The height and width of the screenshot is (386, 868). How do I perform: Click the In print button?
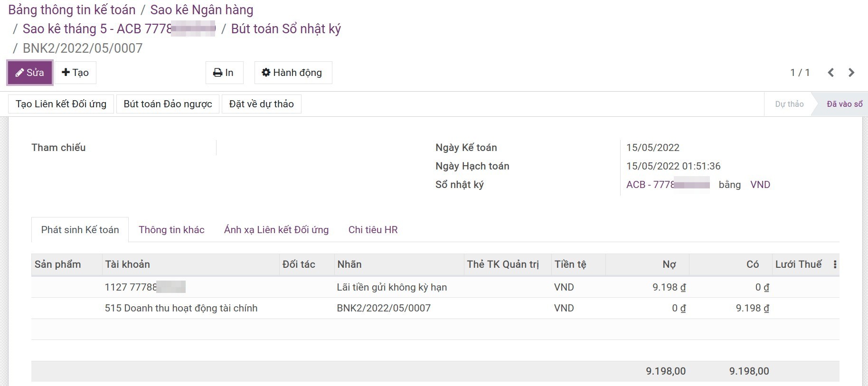[224, 73]
